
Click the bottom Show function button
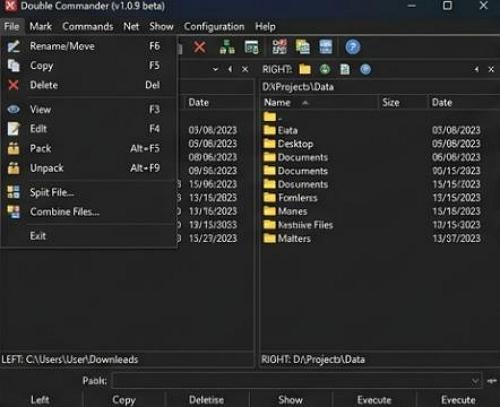tap(290, 400)
